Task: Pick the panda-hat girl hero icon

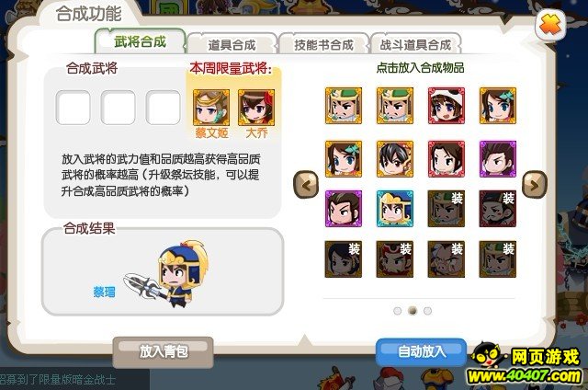Action: click(447, 106)
